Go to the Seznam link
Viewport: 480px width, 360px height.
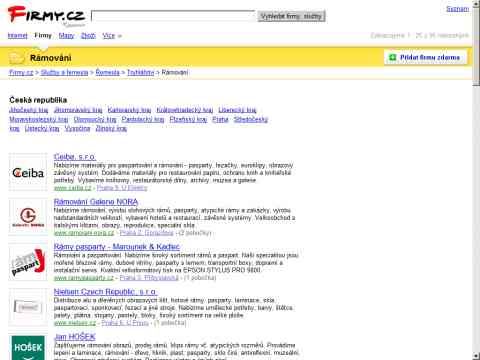point(458,9)
